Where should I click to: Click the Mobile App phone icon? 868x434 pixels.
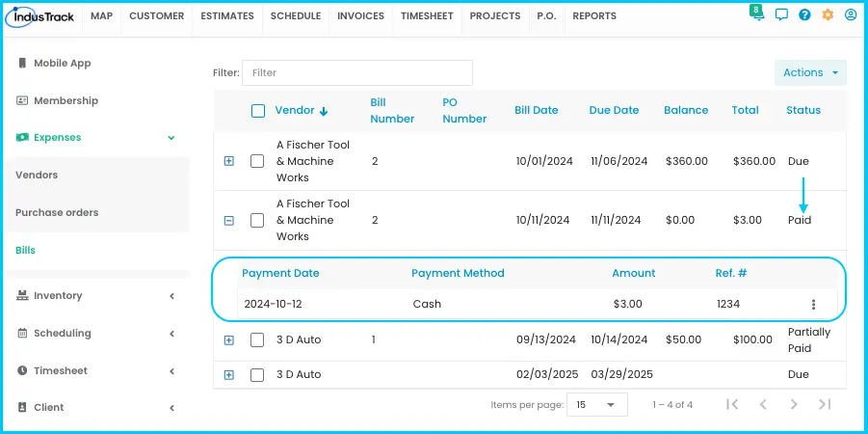coord(22,63)
